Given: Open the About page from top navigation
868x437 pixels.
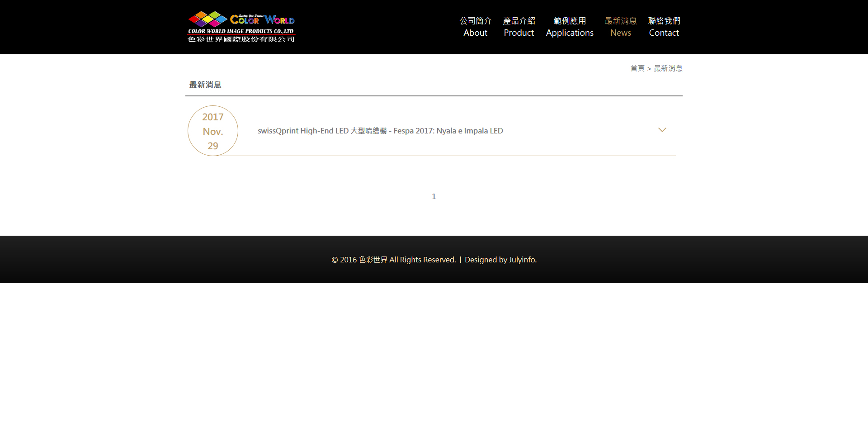Looking at the screenshot, I should click(x=475, y=33).
